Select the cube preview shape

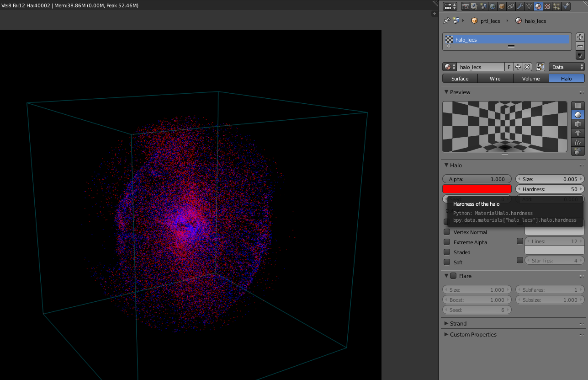pos(578,124)
